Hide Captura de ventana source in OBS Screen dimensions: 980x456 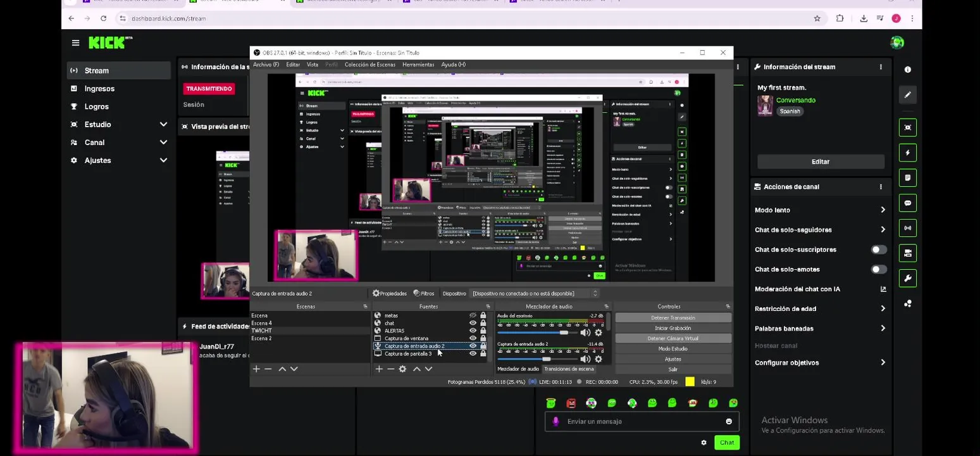pyautogui.click(x=473, y=338)
